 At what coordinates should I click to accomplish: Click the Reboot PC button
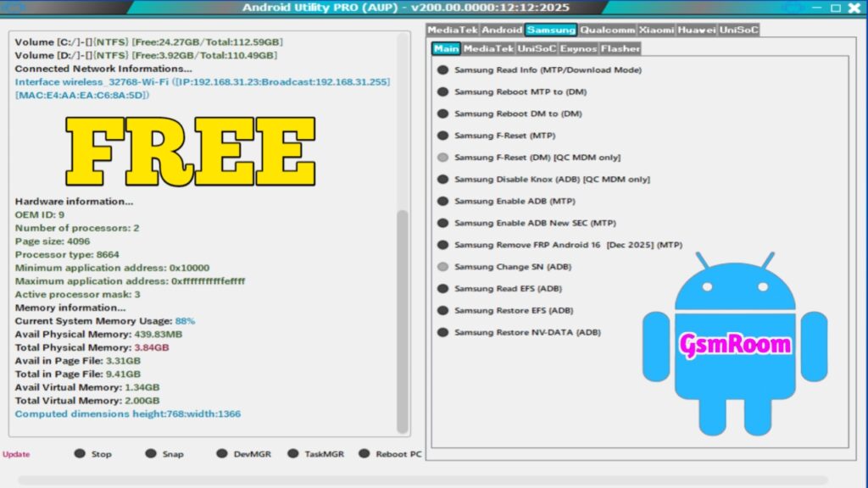[x=365, y=453]
